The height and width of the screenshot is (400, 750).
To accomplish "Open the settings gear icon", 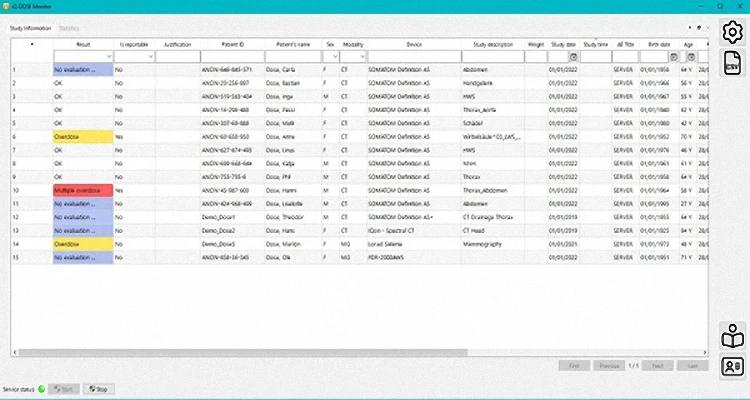I will click(732, 34).
